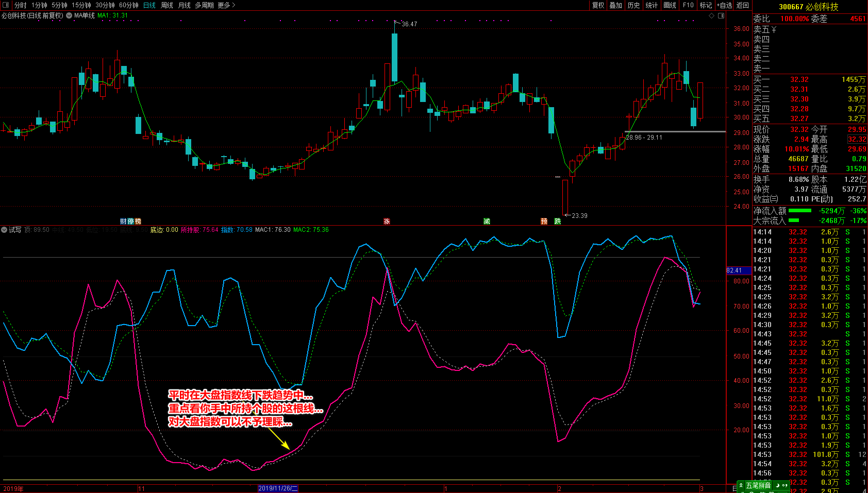The image size is (868, 493).
Task: Open MA单线 indicator dropdown arrow
Action: click(x=69, y=15)
